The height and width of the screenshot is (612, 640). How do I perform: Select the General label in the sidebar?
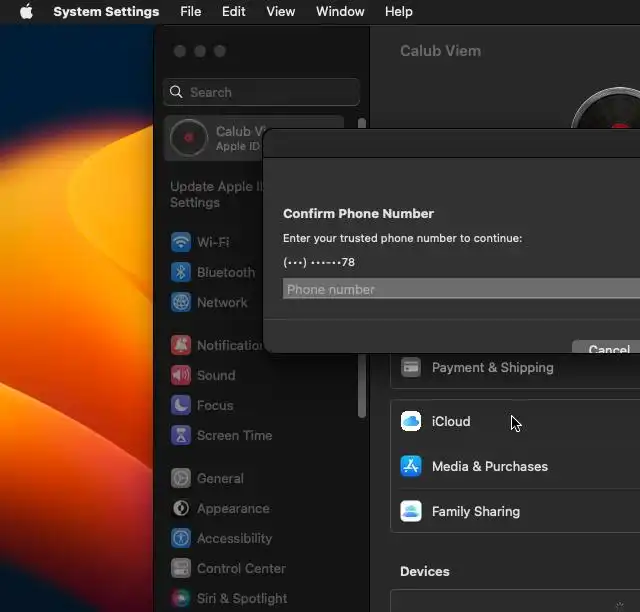point(220,478)
